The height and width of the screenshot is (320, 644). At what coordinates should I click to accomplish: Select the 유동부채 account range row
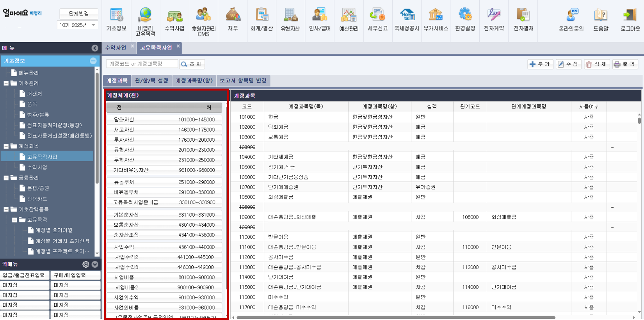pos(164,182)
